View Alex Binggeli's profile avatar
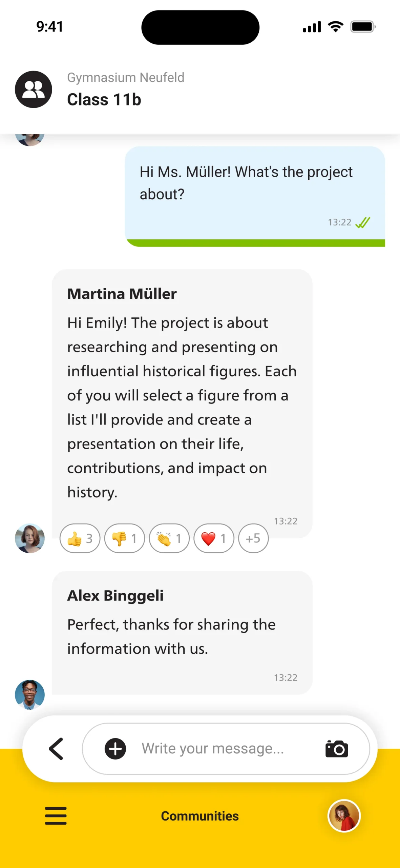 (30, 694)
